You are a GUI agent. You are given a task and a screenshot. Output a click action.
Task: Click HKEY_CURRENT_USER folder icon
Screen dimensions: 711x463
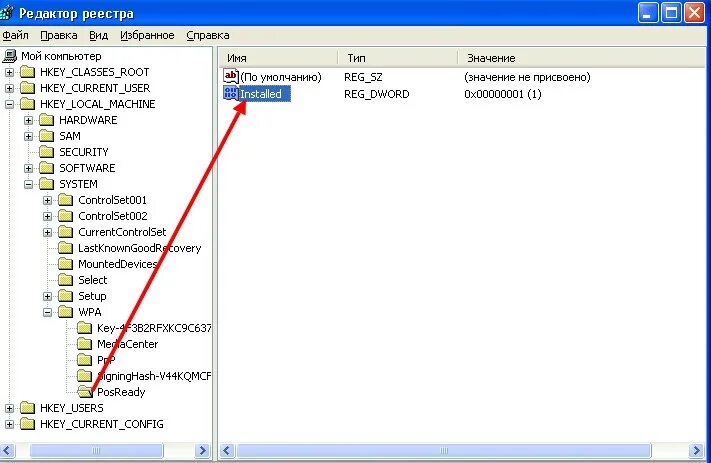point(28,88)
